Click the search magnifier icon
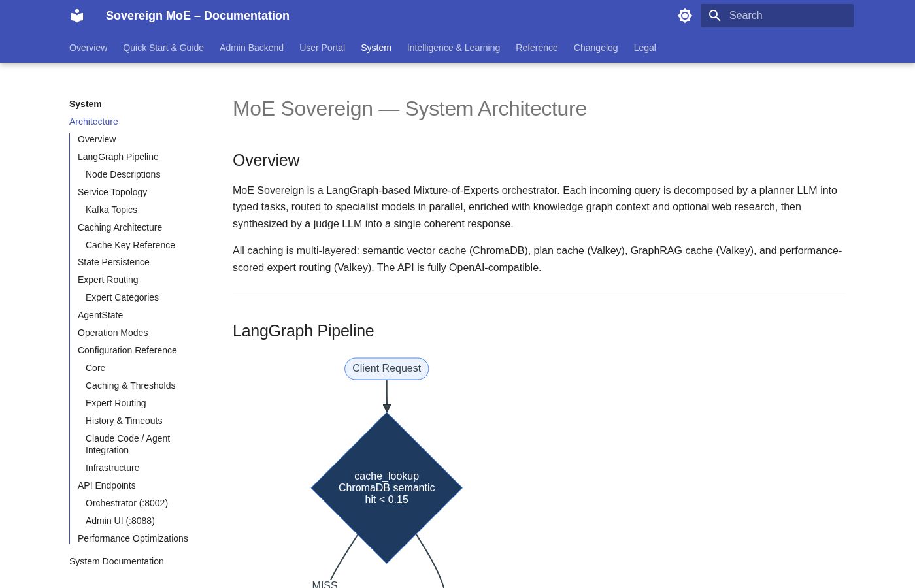 click(715, 16)
